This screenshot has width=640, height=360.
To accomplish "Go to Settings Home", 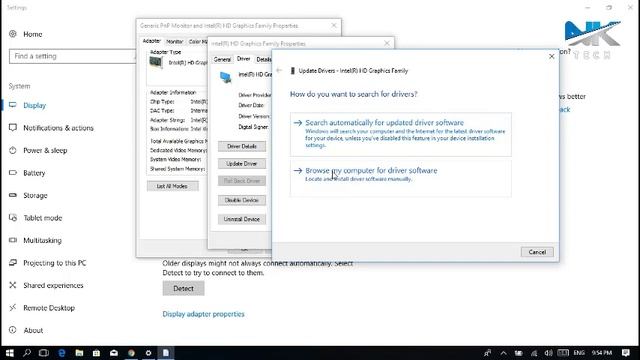I will (x=26, y=34).
